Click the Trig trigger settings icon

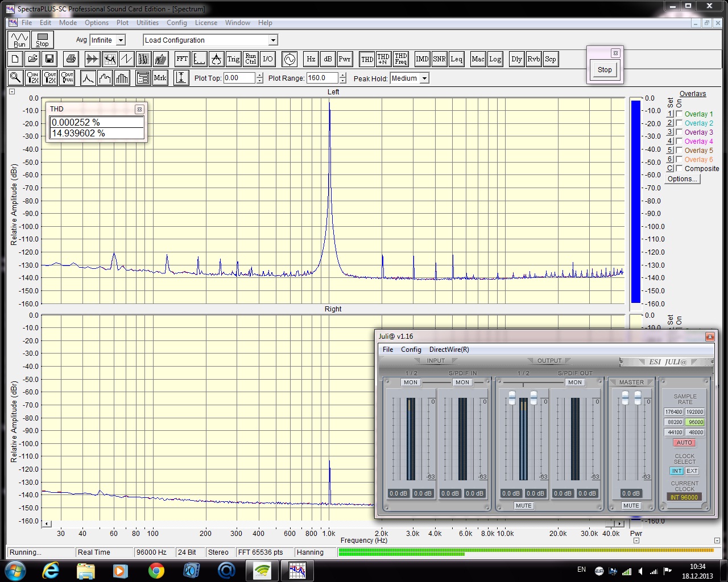tap(233, 59)
